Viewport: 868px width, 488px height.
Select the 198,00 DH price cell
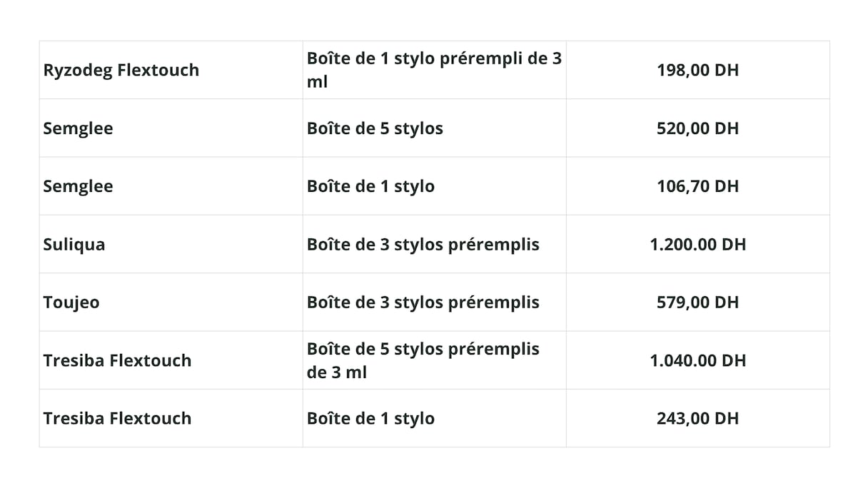click(697, 70)
